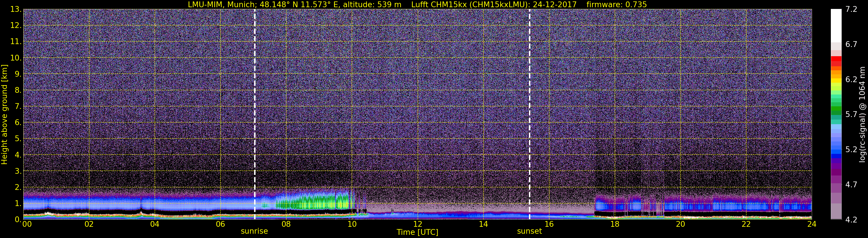Click the '6.' height tick label
Image resolution: width=868 pixels, height=238 pixels.
[18, 122]
